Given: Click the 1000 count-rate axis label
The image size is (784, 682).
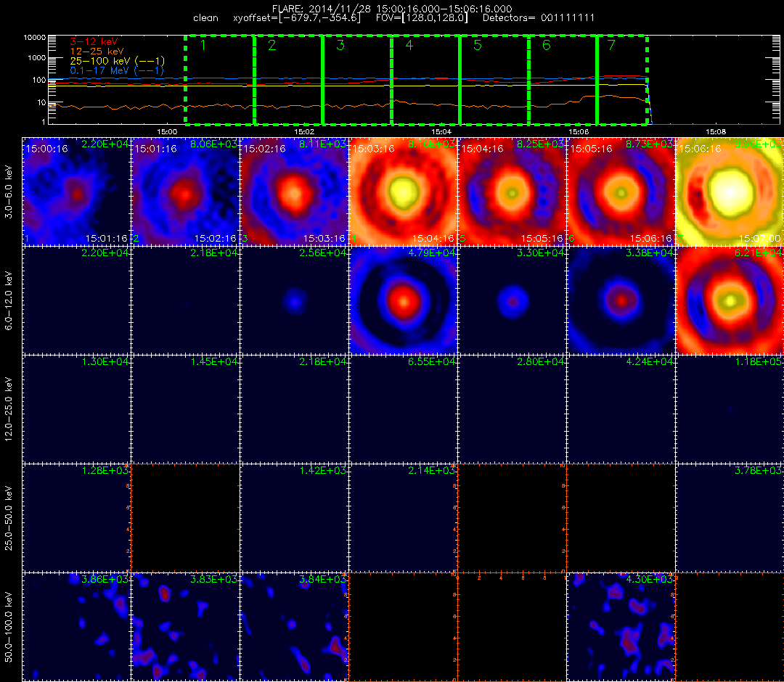Looking at the screenshot, I should 36,58.
